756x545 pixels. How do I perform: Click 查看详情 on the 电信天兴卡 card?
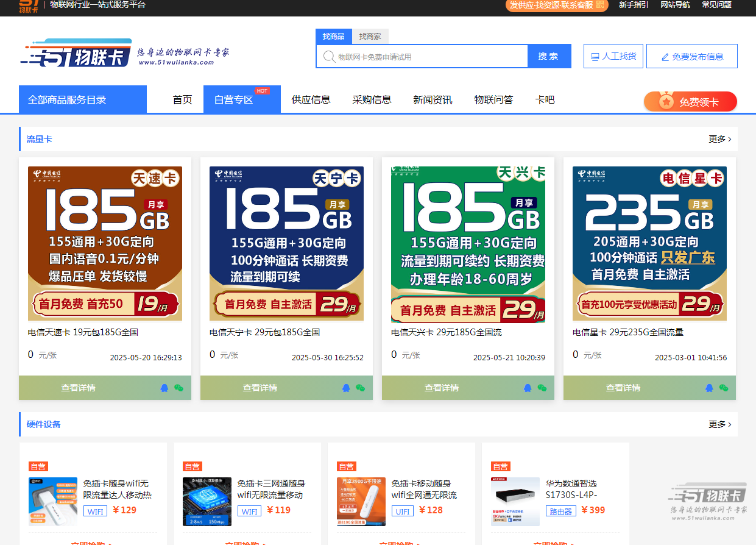[x=442, y=388]
